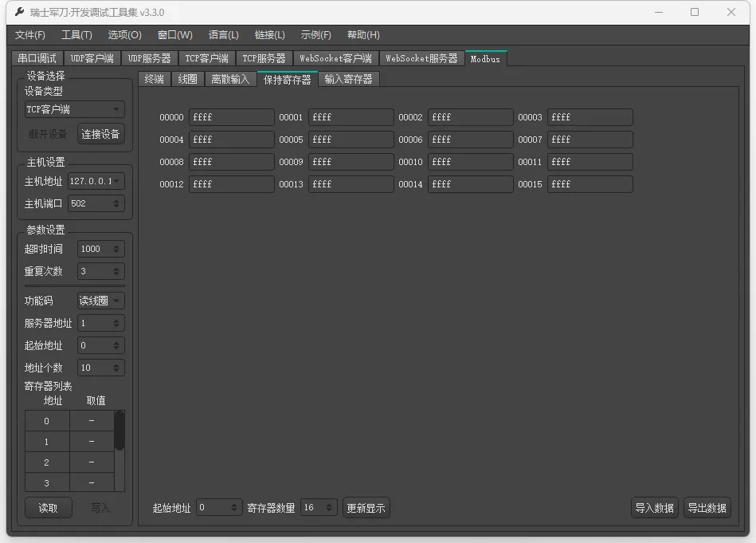Viewport: 756px width, 543px height.
Task: Click the 地址 column header
Action: (x=53, y=400)
